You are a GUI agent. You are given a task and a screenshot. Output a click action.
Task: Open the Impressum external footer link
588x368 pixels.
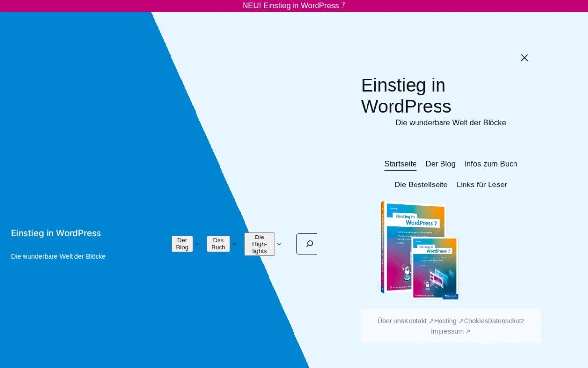[x=451, y=331]
